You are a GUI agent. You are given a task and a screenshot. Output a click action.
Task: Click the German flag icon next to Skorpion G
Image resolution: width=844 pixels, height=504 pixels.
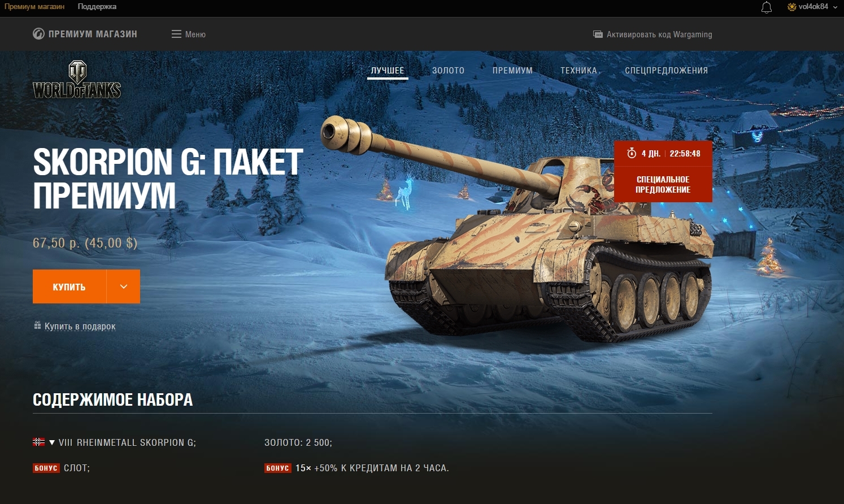click(x=38, y=442)
